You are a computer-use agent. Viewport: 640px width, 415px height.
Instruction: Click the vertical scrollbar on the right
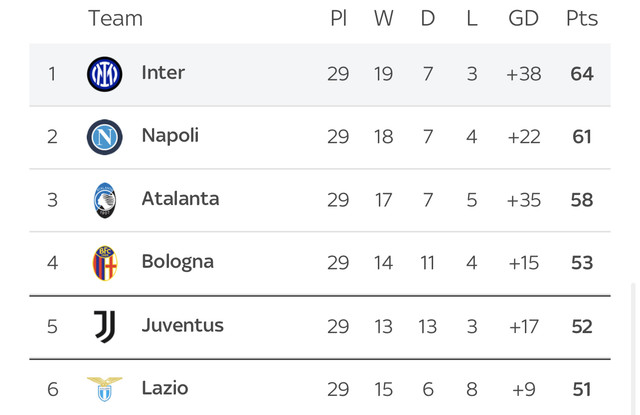(633, 348)
